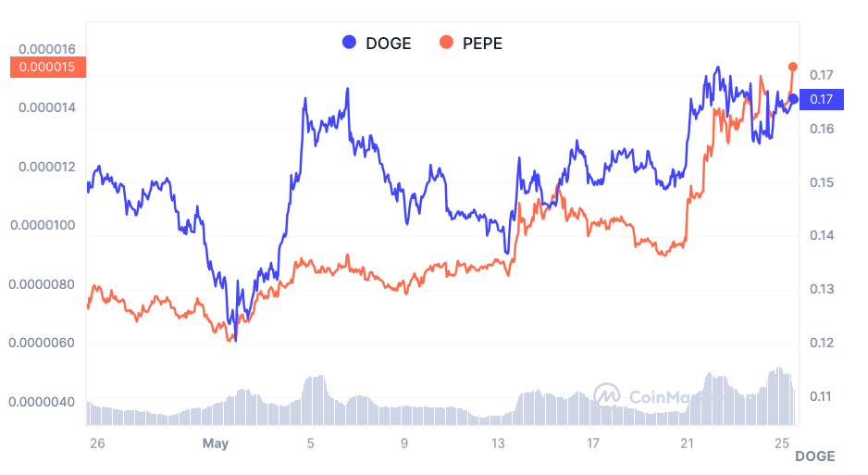
Task: Select the 26 date axis label
Action: click(x=97, y=444)
